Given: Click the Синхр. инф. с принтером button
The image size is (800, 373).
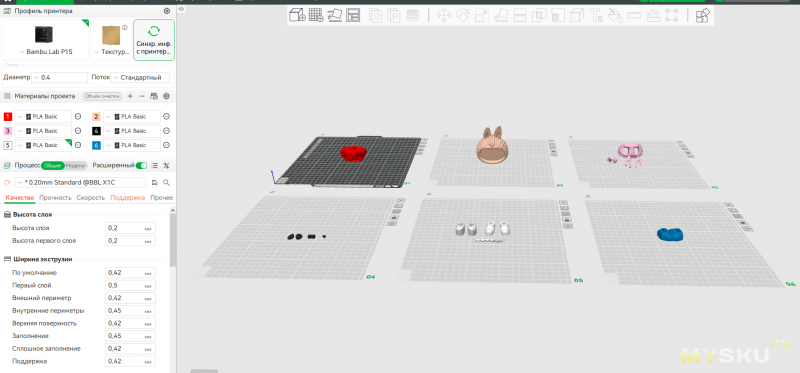Looking at the screenshot, I should point(154,40).
